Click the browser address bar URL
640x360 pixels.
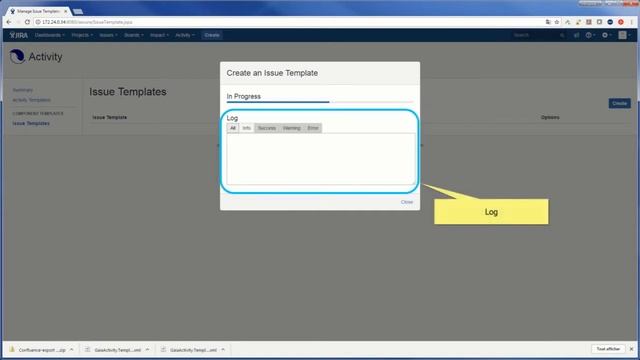(87, 22)
